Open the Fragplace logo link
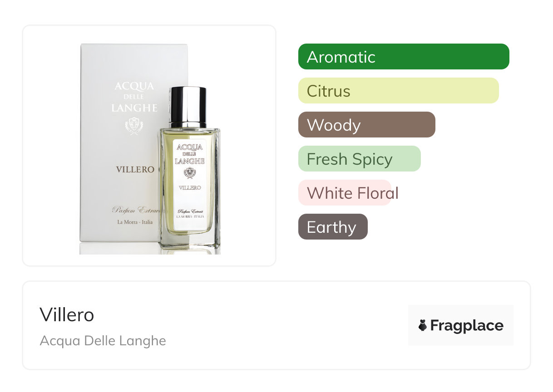 coord(461,325)
